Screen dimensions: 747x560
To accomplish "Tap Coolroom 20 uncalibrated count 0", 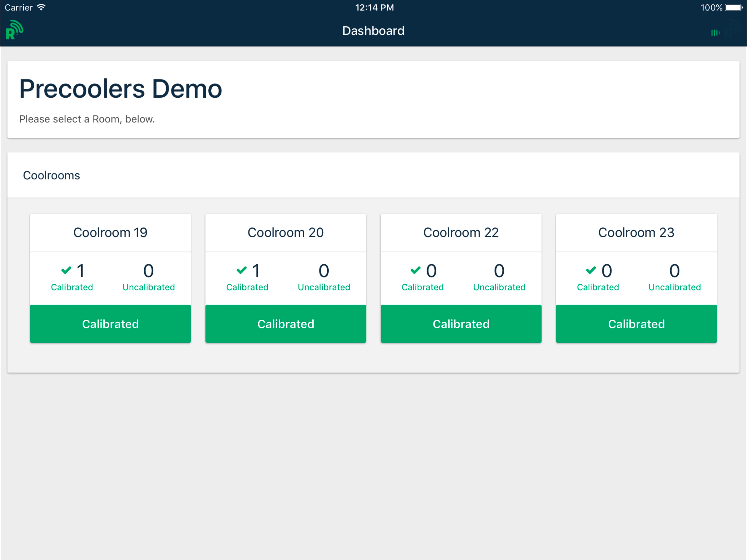I will pos(324,270).
